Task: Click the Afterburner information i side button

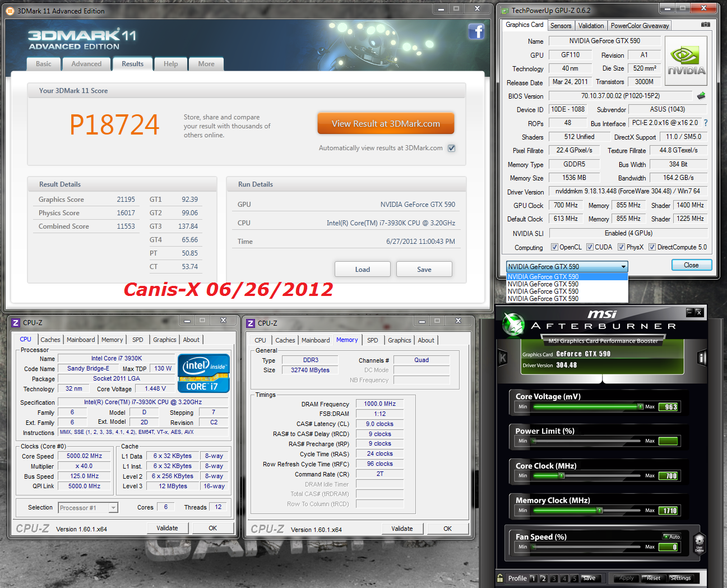Action: pyautogui.click(x=702, y=358)
